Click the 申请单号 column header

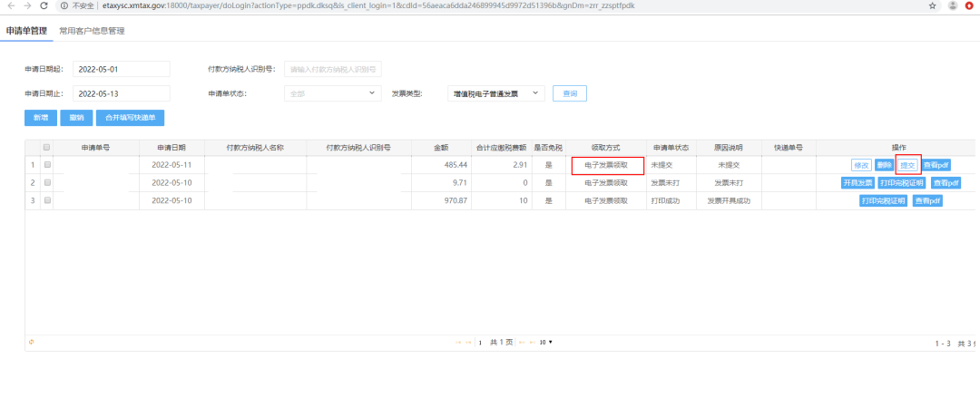(x=95, y=148)
